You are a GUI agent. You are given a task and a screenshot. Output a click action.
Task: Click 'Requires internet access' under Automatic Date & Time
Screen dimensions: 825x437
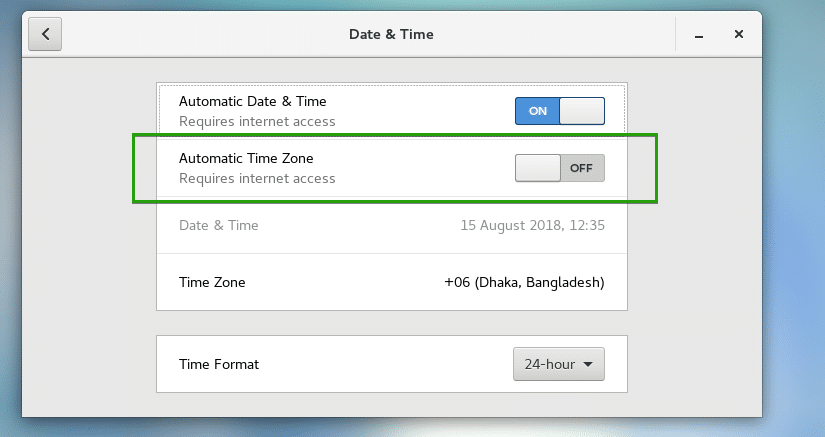pos(257,122)
